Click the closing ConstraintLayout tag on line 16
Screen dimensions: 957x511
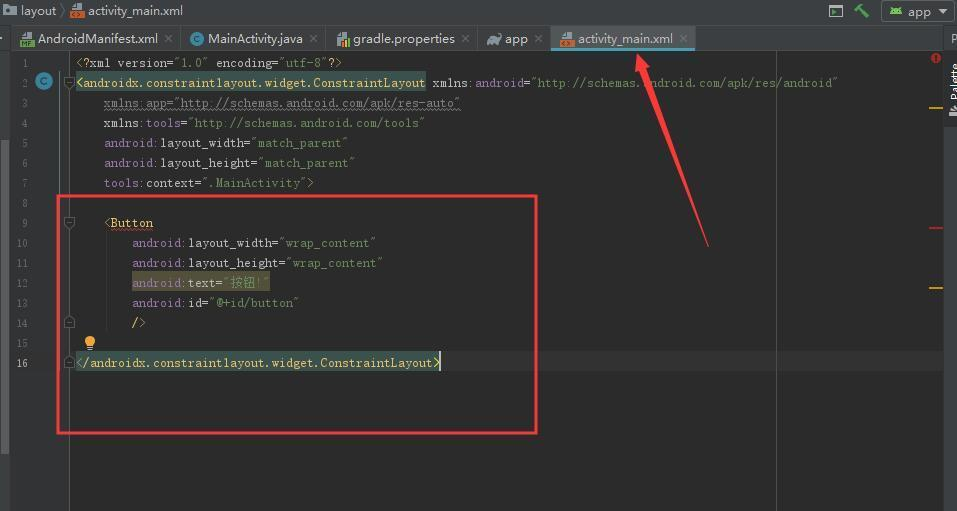click(x=258, y=363)
